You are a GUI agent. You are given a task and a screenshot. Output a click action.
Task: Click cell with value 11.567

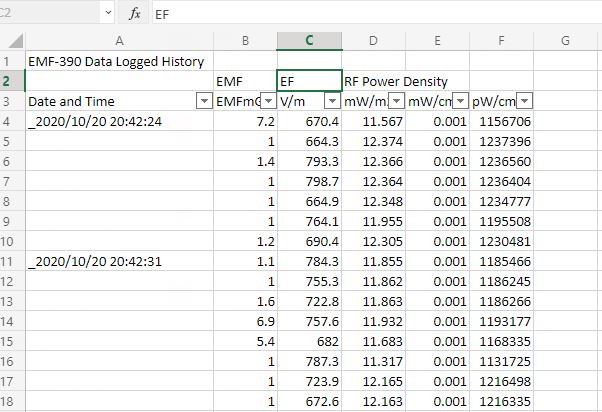tap(373, 121)
